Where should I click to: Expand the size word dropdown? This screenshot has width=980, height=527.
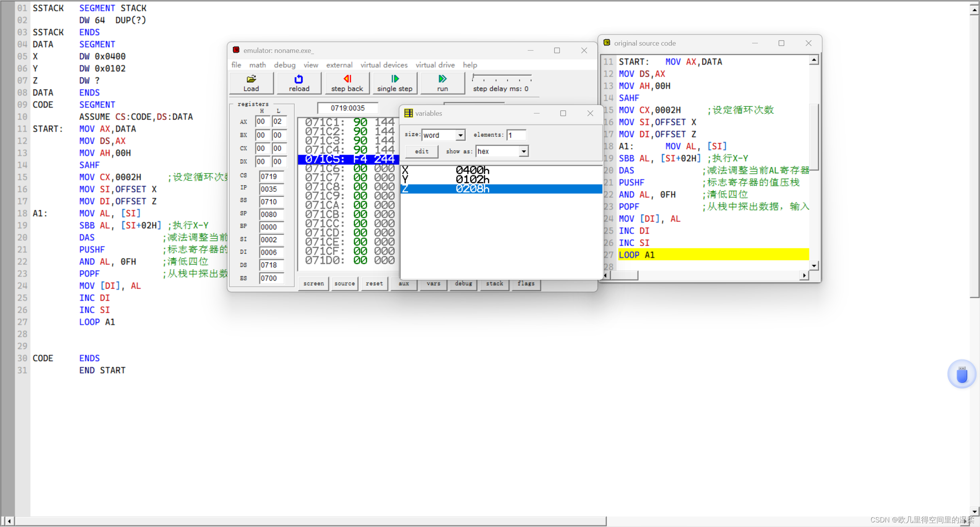pyautogui.click(x=460, y=135)
